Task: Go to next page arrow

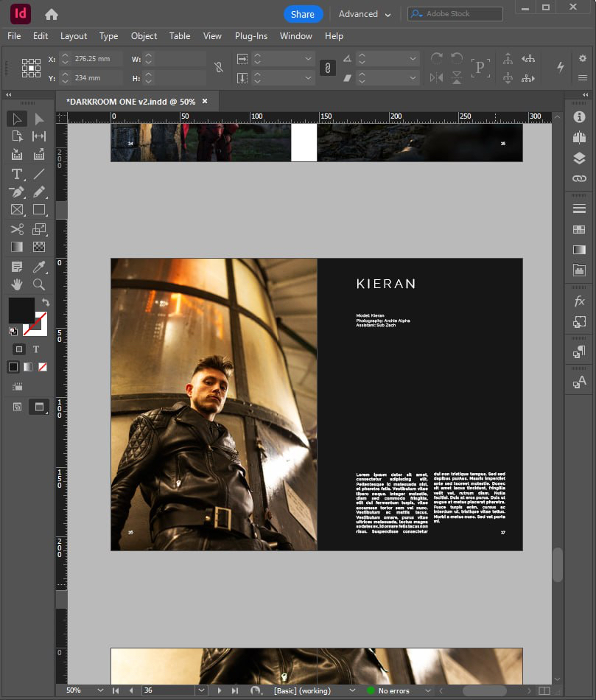Action: (x=220, y=690)
